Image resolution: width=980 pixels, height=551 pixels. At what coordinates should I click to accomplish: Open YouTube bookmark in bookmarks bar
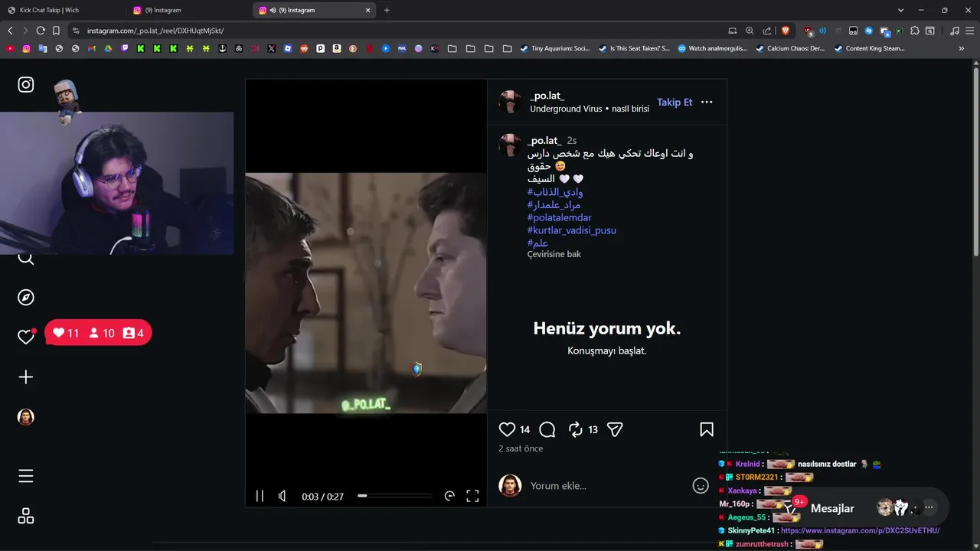point(10,48)
